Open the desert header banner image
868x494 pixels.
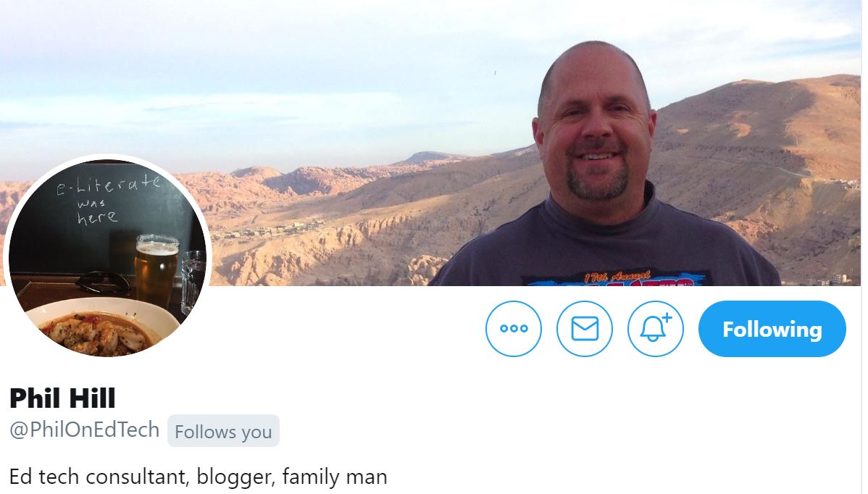pos(432,143)
